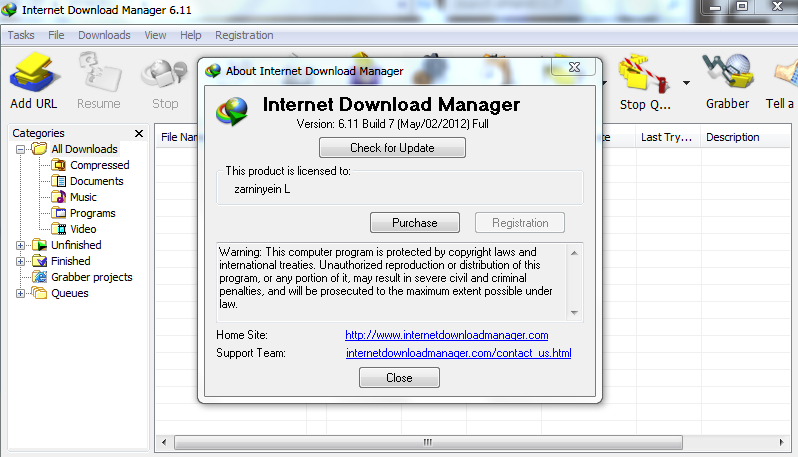Collapse the All Downloads tree node
The width and height of the screenshot is (798, 457).
(20, 149)
